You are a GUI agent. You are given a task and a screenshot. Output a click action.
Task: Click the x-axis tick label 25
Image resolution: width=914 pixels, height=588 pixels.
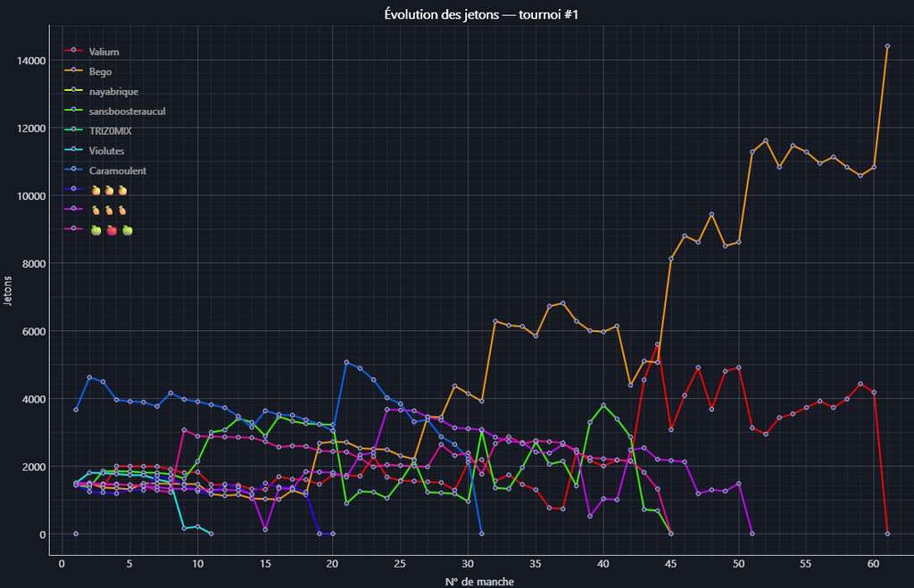[x=400, y=564]
